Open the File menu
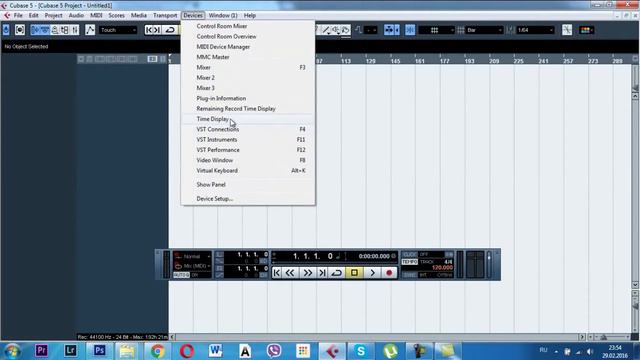Image resolution: width=640 pixels, height=360 pixels. point(18,16)
